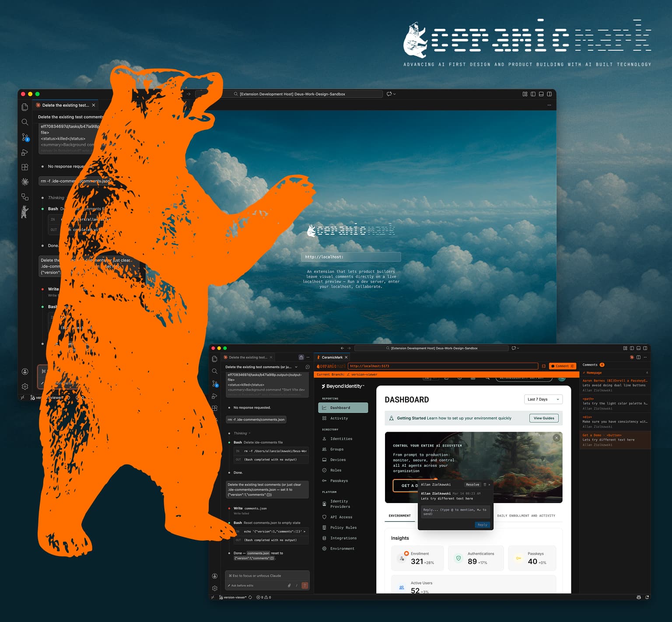Open Extensions view in upper window's activity bar
This screenshot has height=622, width=672.
coord(25,167)
